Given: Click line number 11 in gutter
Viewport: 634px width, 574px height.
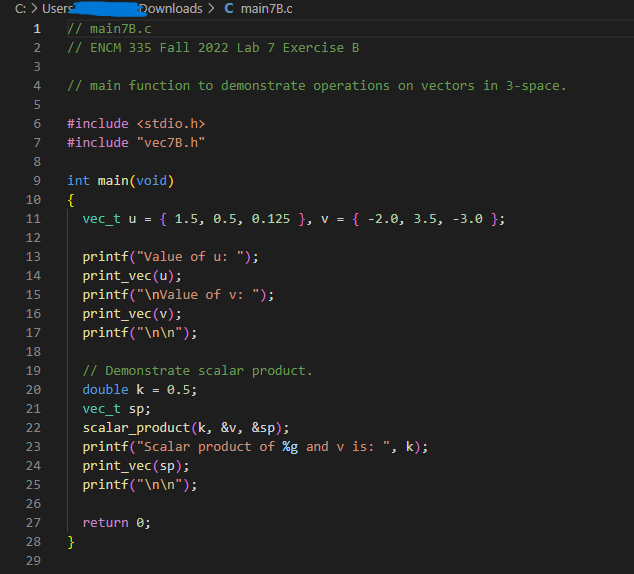Looking at the screenshot, I should 33,219.
